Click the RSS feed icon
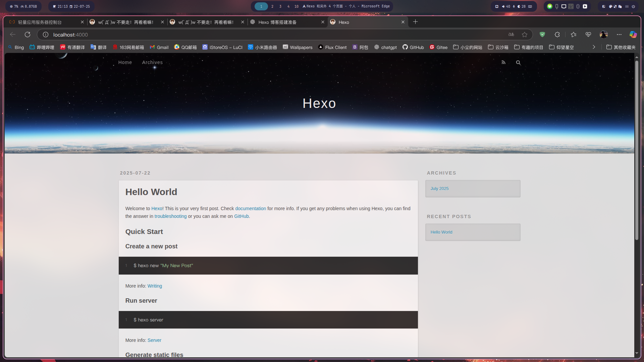The image size is (644, 362). click(x=503, y=62)
